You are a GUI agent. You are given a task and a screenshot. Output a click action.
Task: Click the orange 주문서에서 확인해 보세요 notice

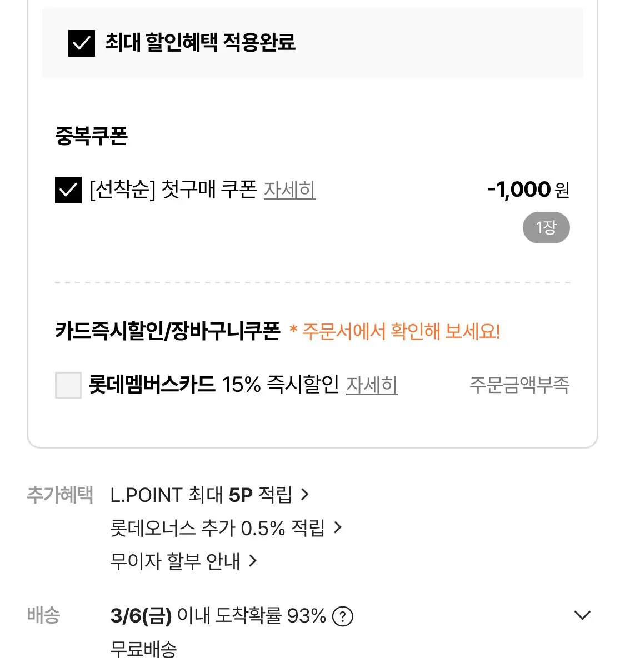pos(395,331)
